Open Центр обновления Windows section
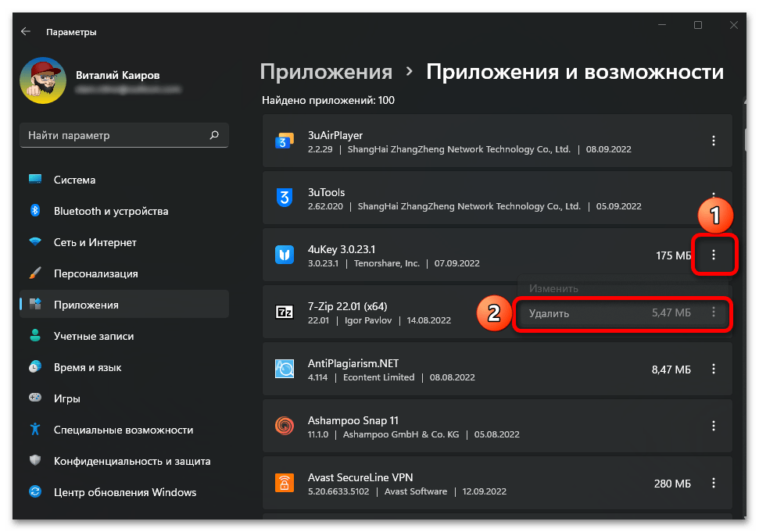The width and height of the screenshot is (759, 532). click(x=124, y=492)
